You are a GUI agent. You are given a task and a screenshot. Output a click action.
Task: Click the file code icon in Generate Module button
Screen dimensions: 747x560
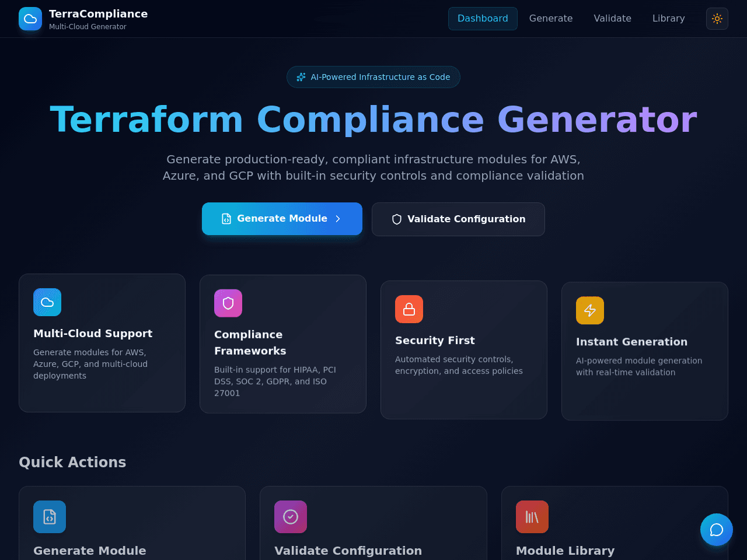click(226, 219)
